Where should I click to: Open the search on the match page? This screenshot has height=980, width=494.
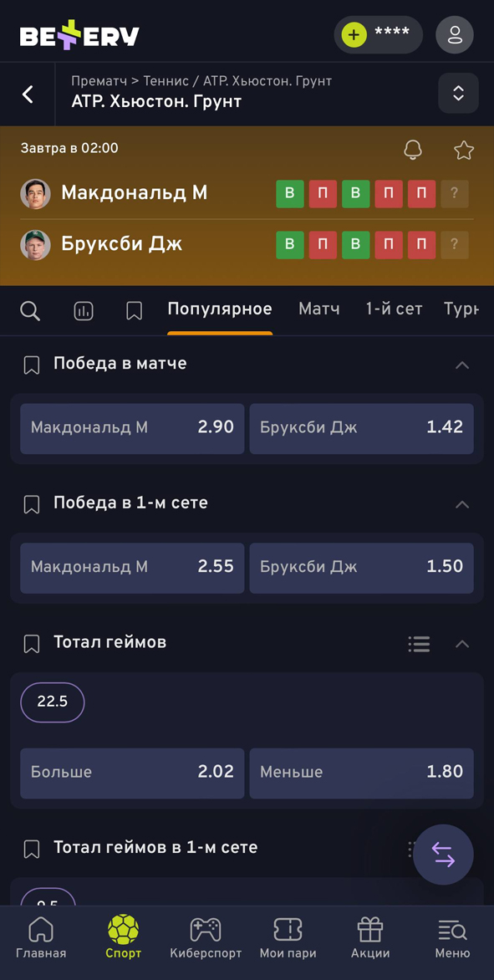pyautogui.click(x=30, y=310)
